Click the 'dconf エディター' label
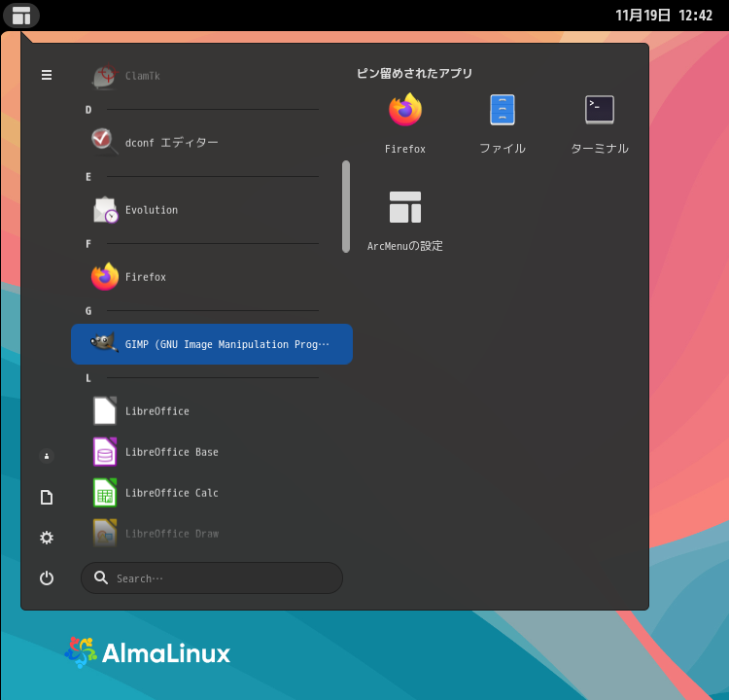The width and height of the screenshot is (729, 700). tap(171, 142)
